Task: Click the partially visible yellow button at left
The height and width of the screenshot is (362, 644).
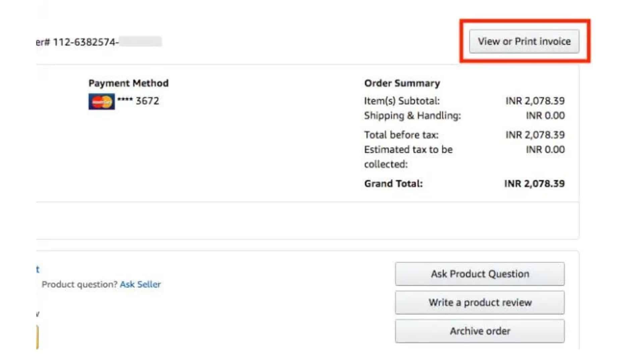Action: click(x=37, y=337)
